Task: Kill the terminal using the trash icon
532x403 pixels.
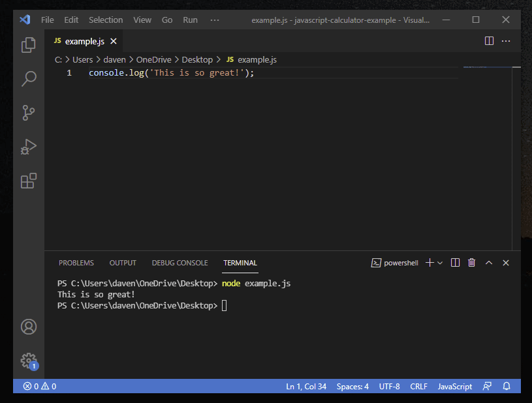Action: click(471, 262)
